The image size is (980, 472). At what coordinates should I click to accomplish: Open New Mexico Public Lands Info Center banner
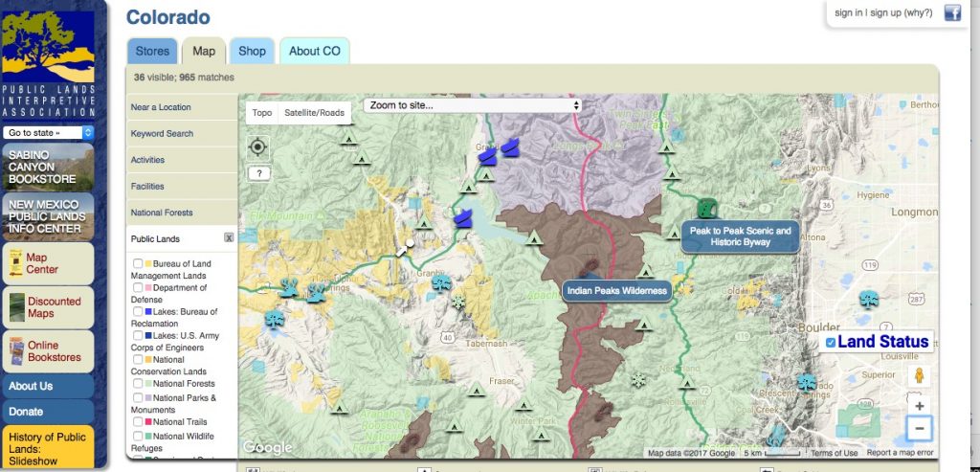48,216
